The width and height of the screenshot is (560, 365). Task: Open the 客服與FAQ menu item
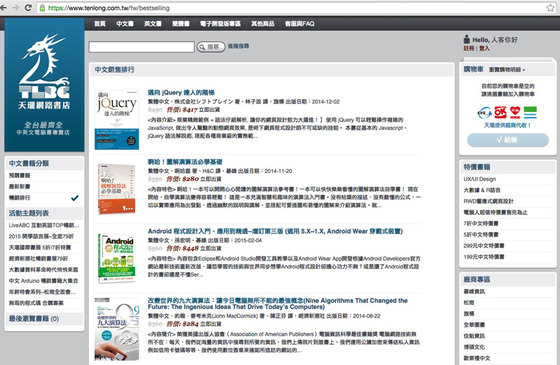[x=300, y=24]
